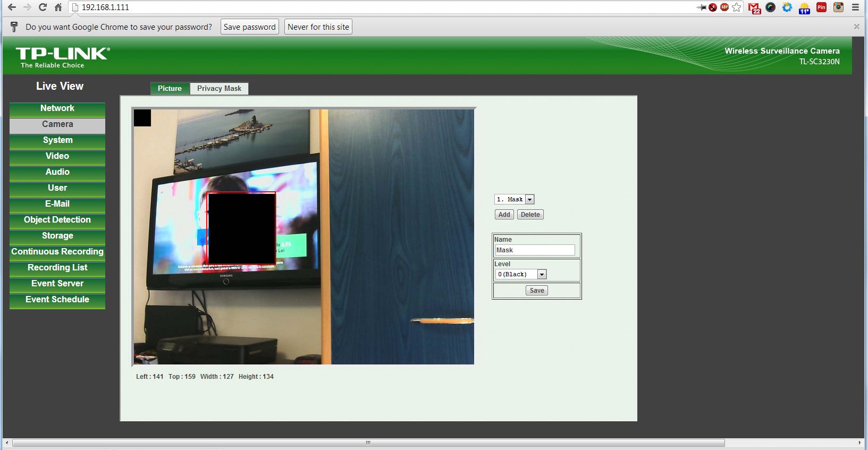Screen dimensions: 868x450
Task: Save the privacy mask settings
Action: point(537,291)
